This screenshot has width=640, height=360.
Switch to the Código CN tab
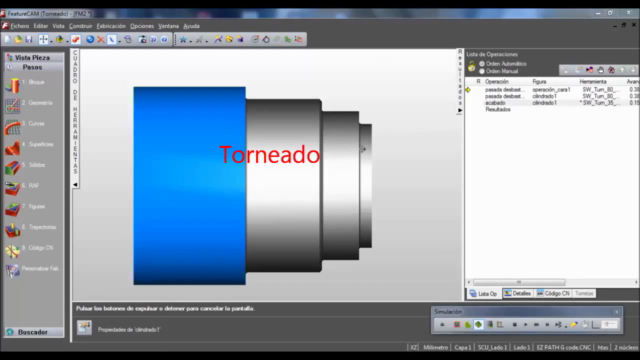(553, 293)
